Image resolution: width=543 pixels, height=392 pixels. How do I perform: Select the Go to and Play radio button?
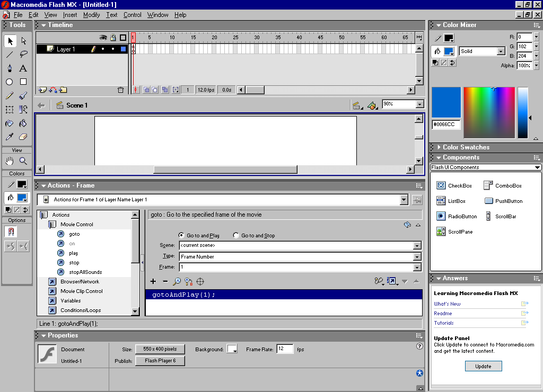click(x=181, y=235)
